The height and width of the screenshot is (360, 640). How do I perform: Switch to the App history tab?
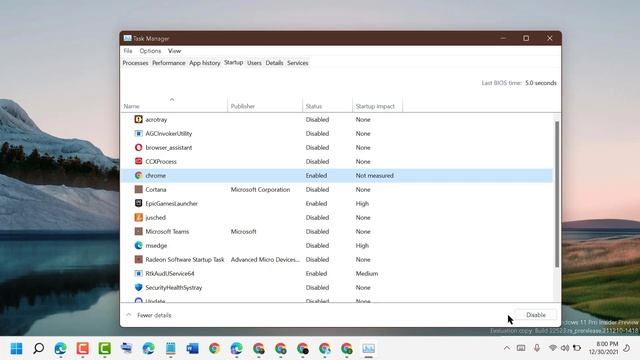pos(204,63)
